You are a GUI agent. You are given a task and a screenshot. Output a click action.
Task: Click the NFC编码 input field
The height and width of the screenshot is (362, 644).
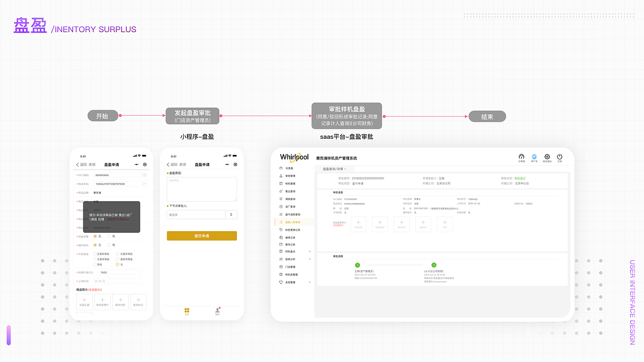pyautogui.click(x=117, y=175)
